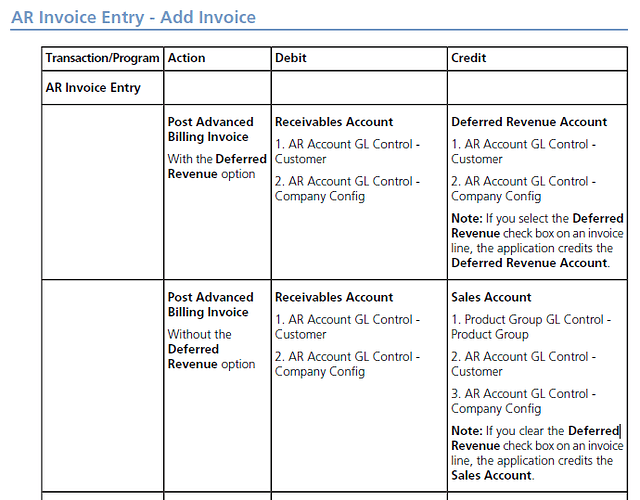Click the first 'Post Advanced Billing Invoice' text

[211, 129]
